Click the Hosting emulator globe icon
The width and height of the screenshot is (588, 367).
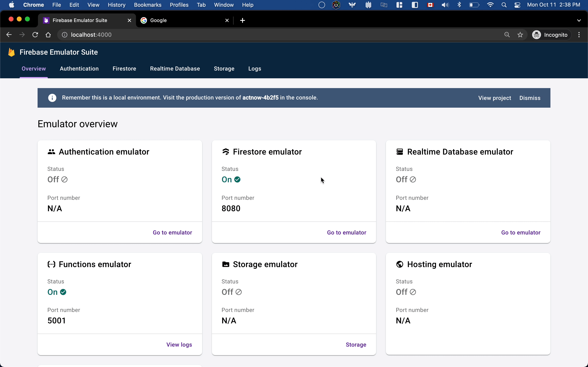[x=400, y=264]
